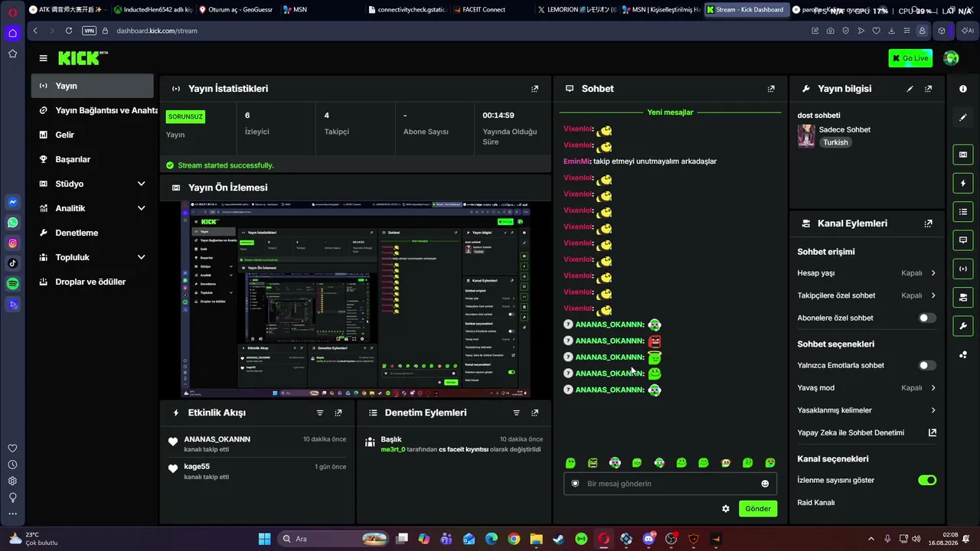980x551 pixels.
Task: Click the Go Live button
Action: tap(910, 58)
